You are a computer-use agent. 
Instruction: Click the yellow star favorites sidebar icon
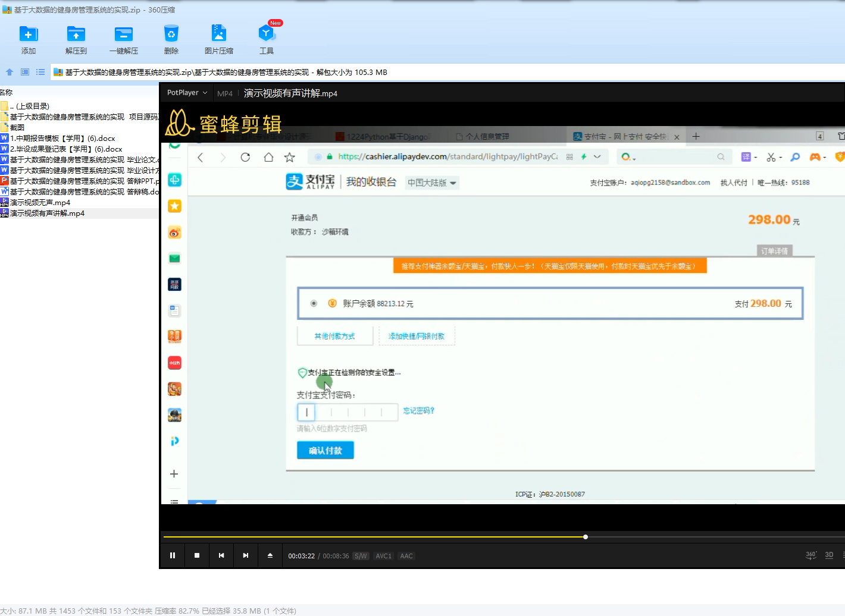pos(174,206)
